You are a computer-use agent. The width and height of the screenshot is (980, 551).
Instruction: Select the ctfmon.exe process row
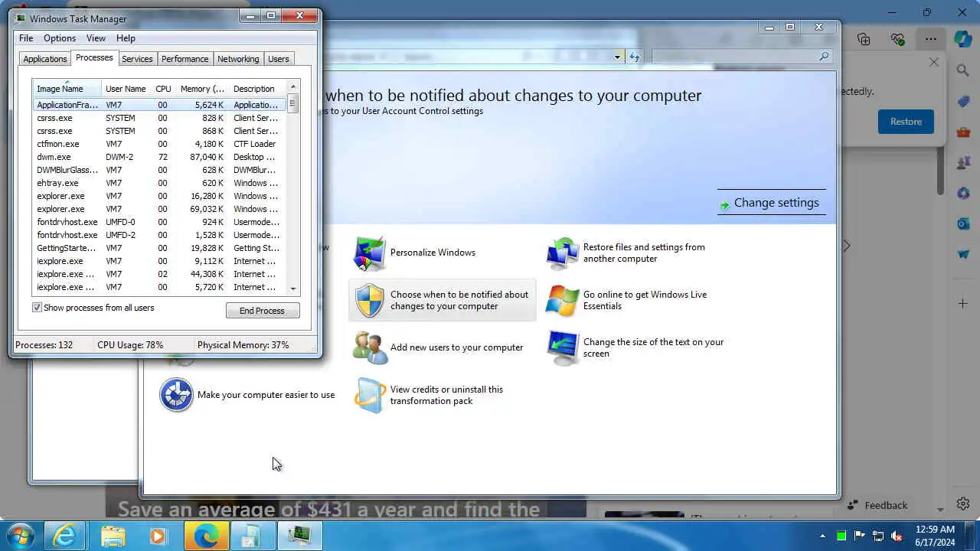click(159, 144)
